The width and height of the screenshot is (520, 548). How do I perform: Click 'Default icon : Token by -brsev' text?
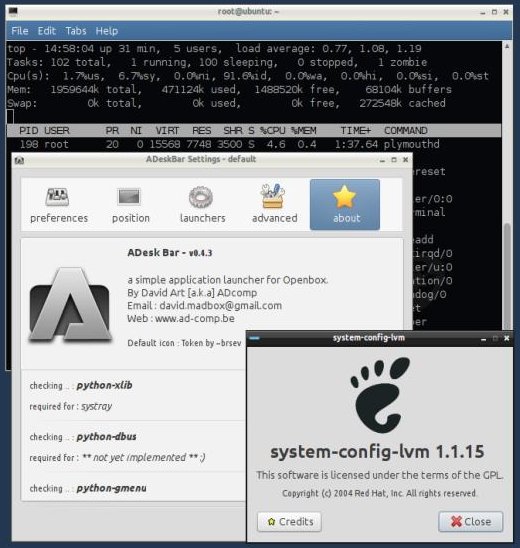click(184, 343)
